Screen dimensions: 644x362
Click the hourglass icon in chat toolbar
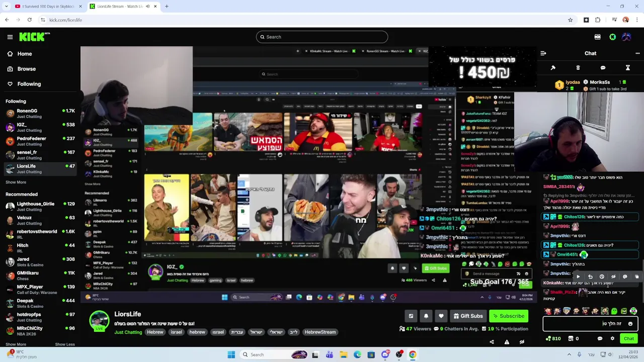628,68
